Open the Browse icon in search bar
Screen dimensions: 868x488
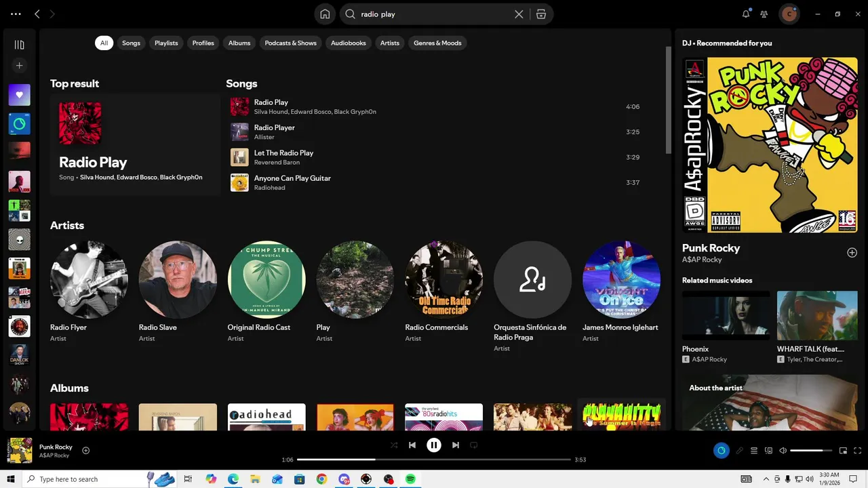click(540, 14)
